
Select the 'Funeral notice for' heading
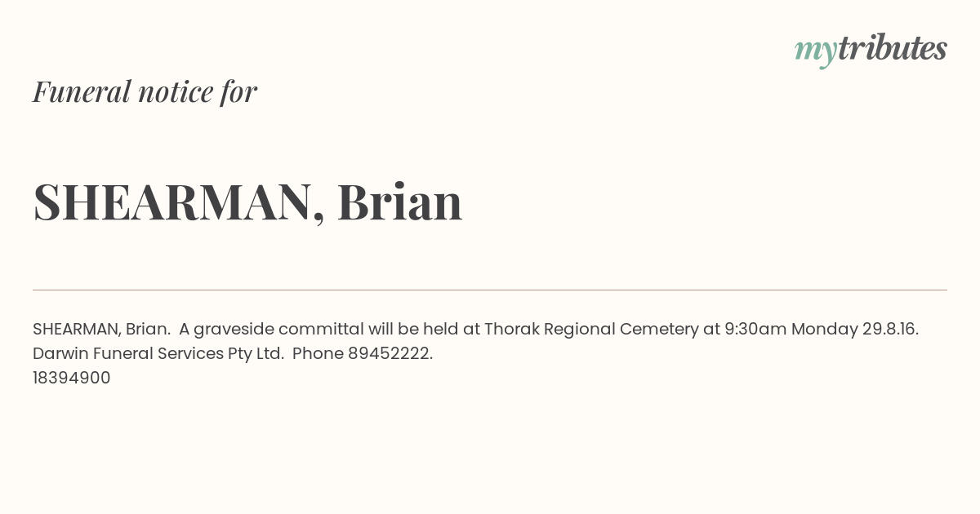[145, 91]
